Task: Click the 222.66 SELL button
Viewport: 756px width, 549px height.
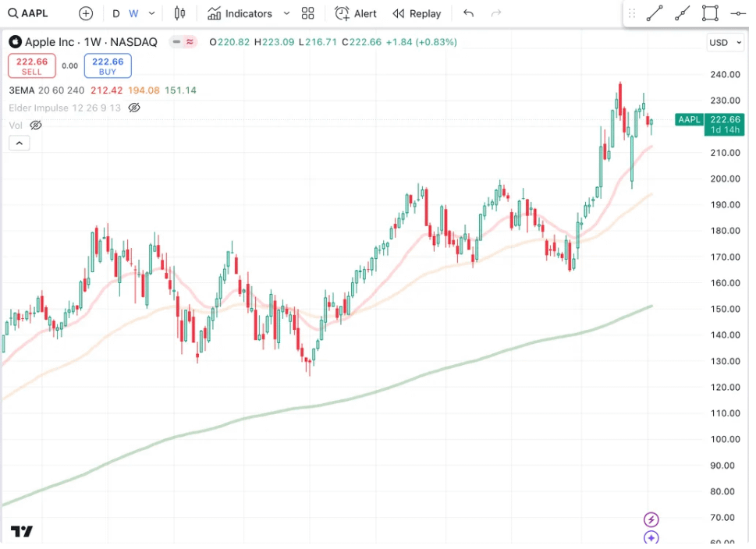Action: tap(32, 66)
